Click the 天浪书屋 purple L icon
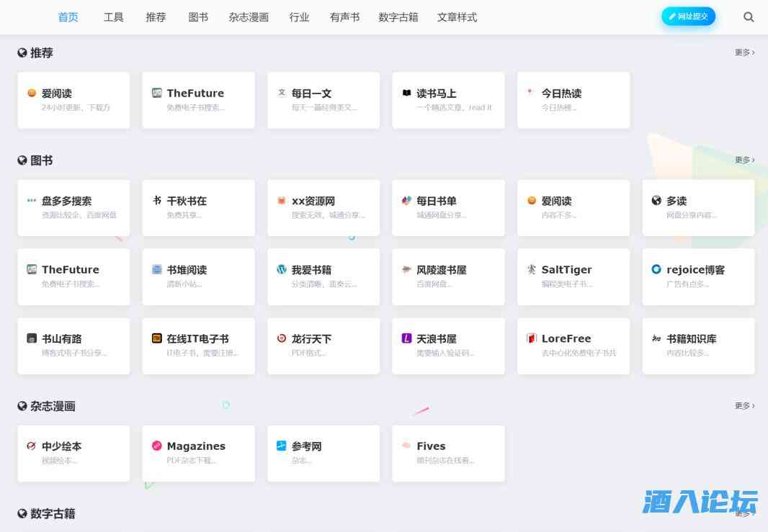 coord(406,338)
